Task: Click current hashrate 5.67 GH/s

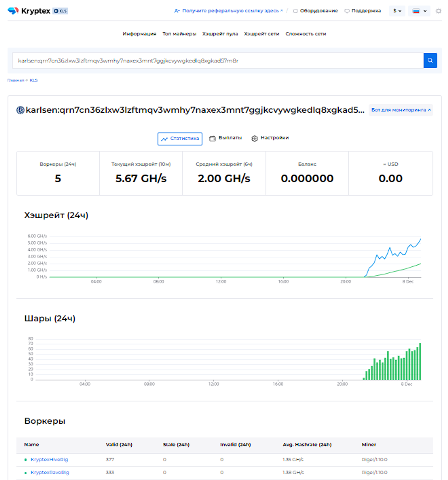Action: click(x=141, y=178)
